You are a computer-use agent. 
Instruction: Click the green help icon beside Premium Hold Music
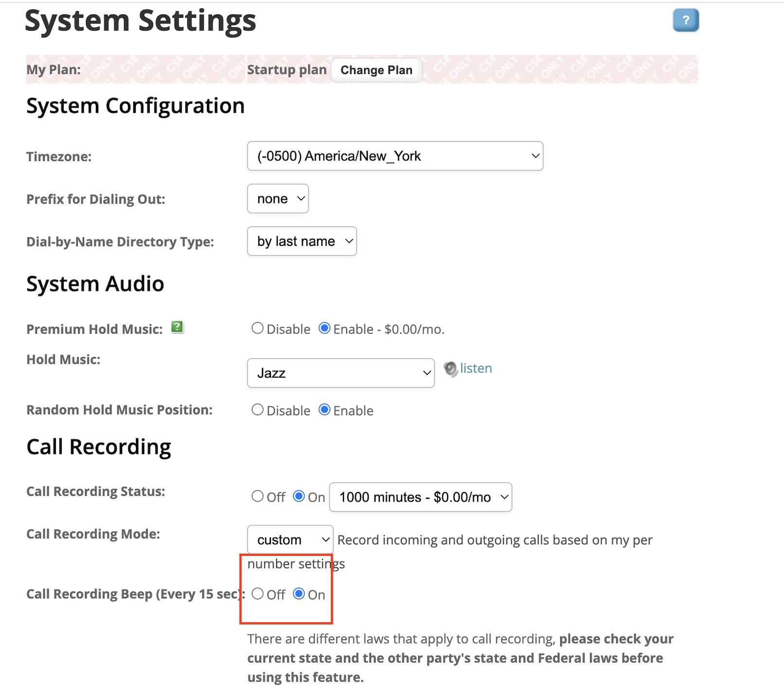coord(177,328)
